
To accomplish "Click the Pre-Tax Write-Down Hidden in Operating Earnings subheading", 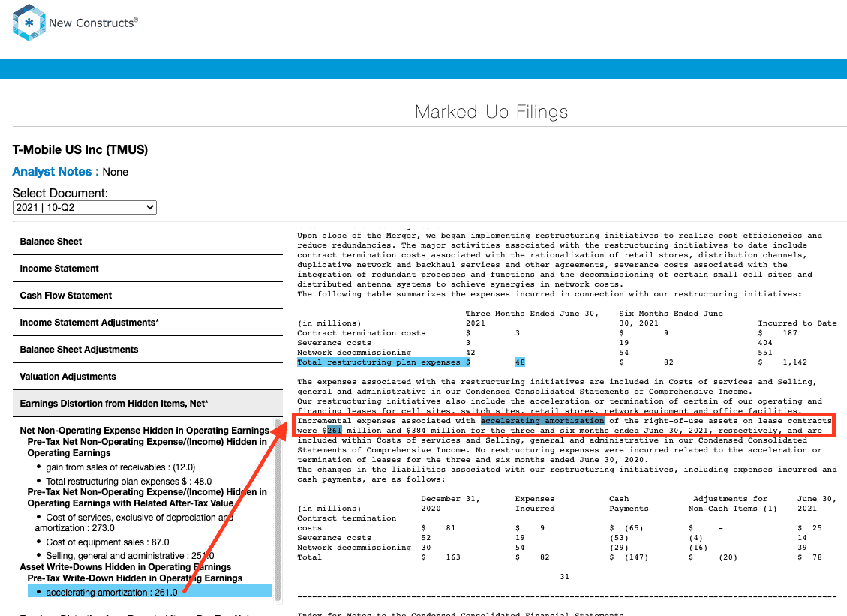I will tap(135, 578).
